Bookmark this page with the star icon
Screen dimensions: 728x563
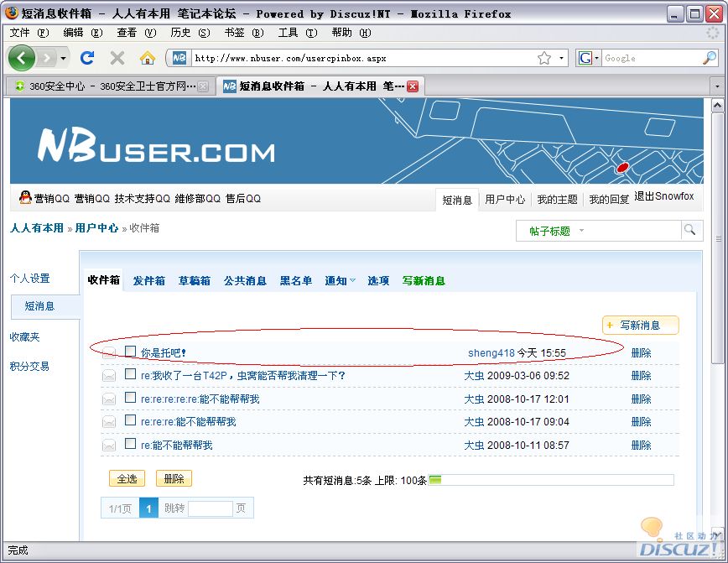544,58
